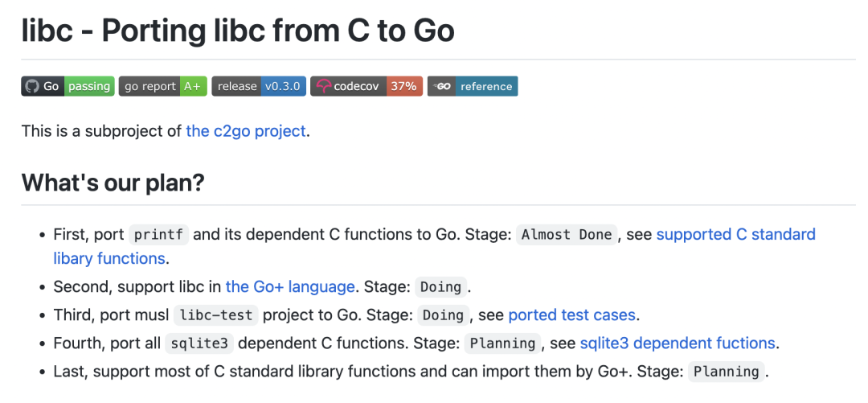This screenshot has height=403, width=868.
Task: Click the page heading libc - Porting libc
Action: click(237, 31)
